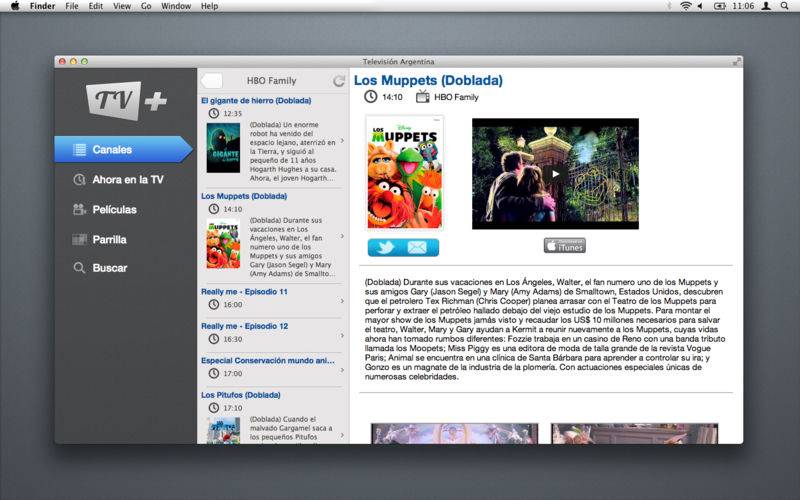The image size is (800, 500).
Task: Click clock icon next to 17:00
Action: tap(214, 373)
